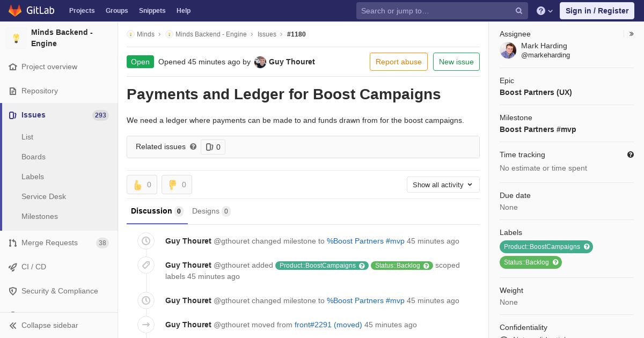Click Product::BoostCampaigns label in activity feed
Viewport: 644px width, 338px height.
point(318,266)
